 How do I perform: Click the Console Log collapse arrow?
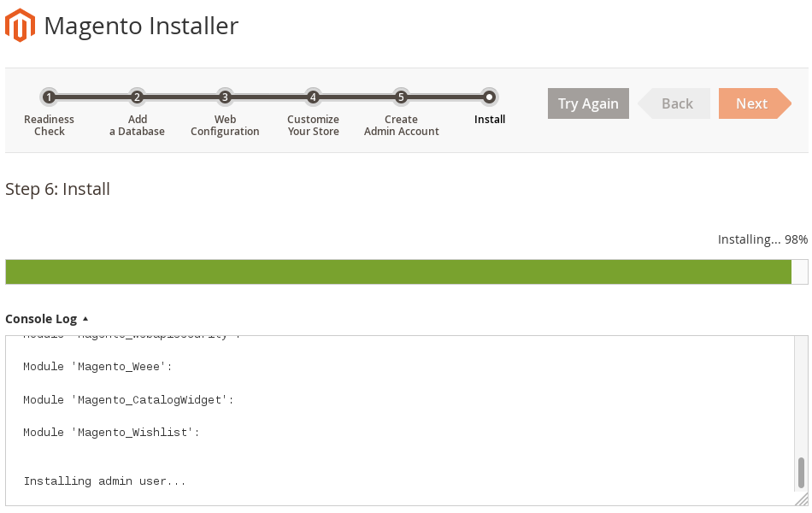point(85,319)
